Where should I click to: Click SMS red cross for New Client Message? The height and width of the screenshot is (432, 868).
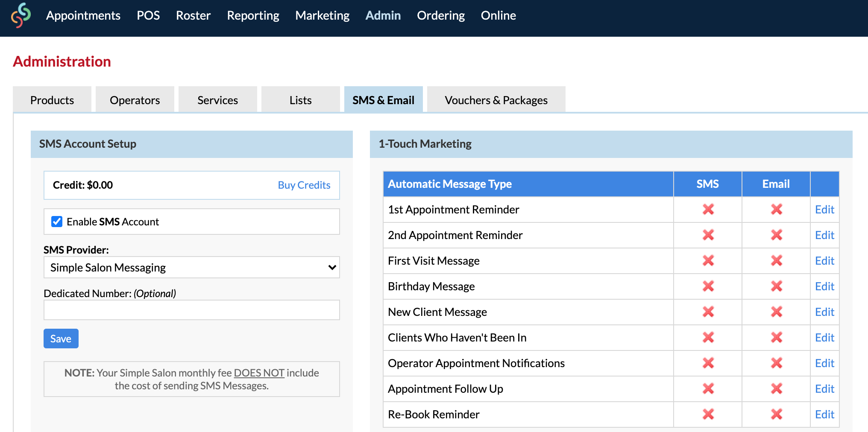click(x=708, y=312)
